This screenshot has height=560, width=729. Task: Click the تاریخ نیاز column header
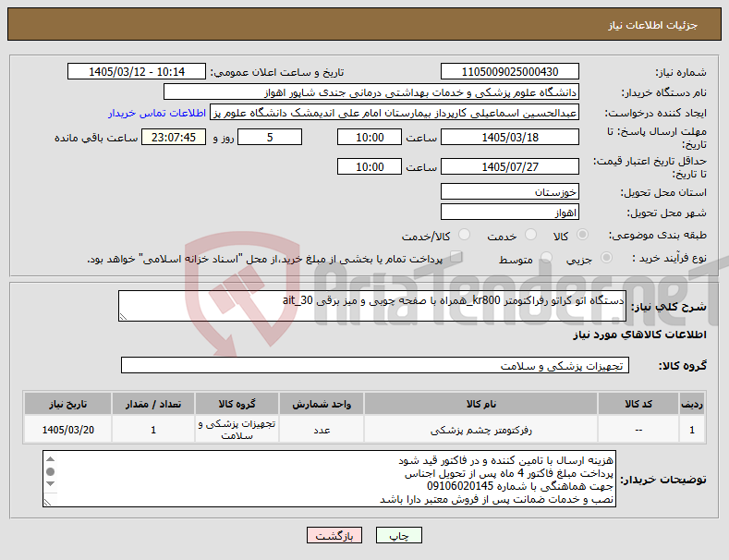pyautogui.click(x=67, y=404)
